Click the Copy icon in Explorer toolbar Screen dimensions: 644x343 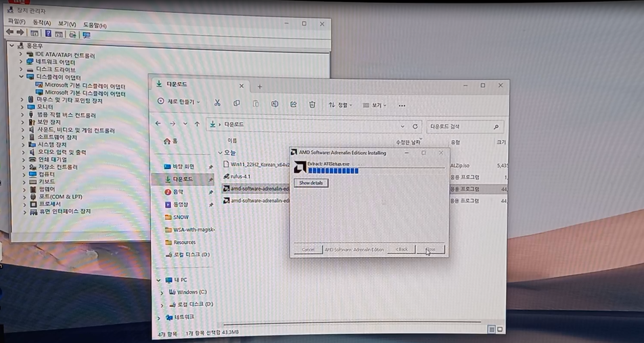click(x=237, y=104)
